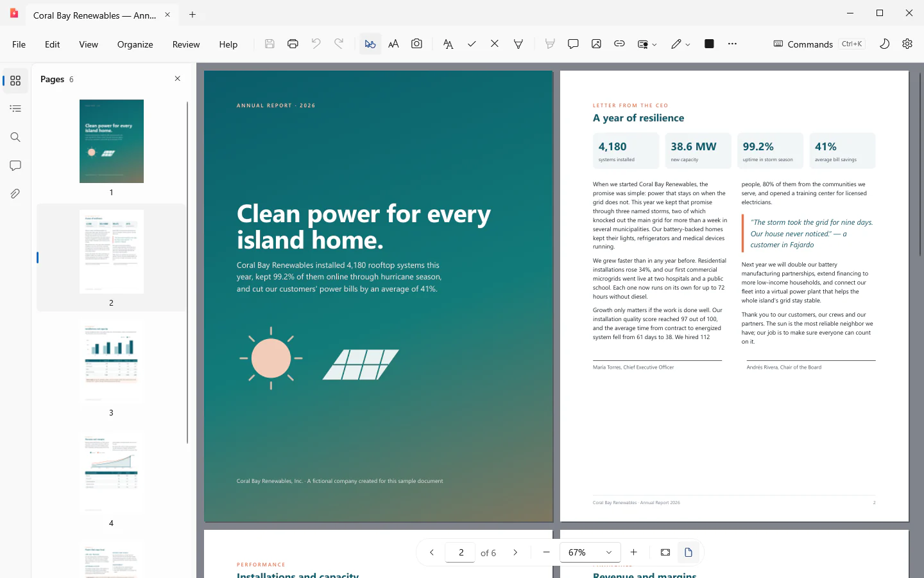
Task: Open the more options ellipsis menu
Action: pos(732,44)
